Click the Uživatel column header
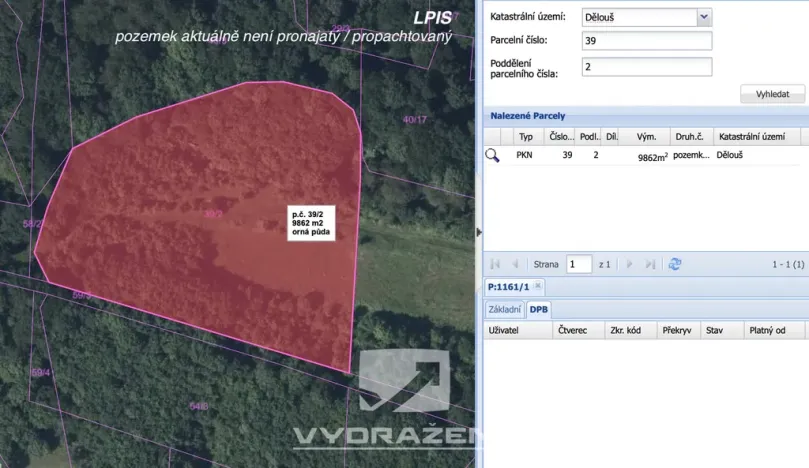This screenshot has width=809, height=468. click(518, 330)
